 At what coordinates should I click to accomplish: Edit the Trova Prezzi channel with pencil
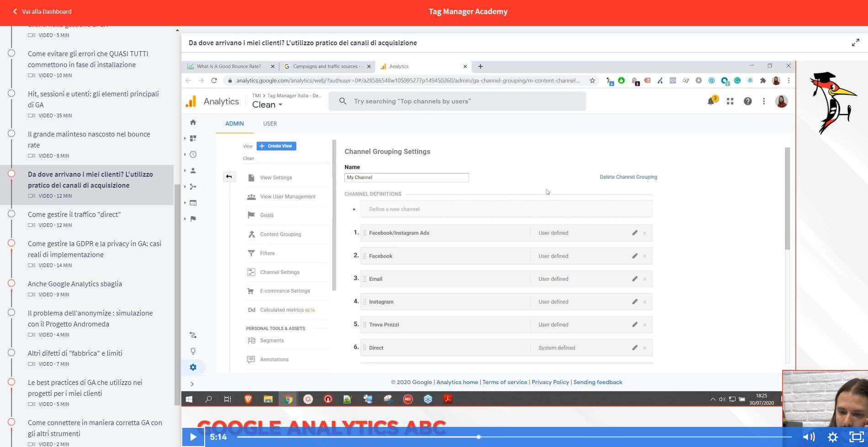point(635,325)
